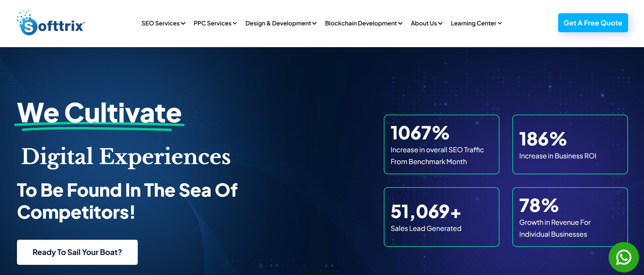Select the 186% Business ROI card
This screenshot has width=644, height=275.
coord(570,144)
